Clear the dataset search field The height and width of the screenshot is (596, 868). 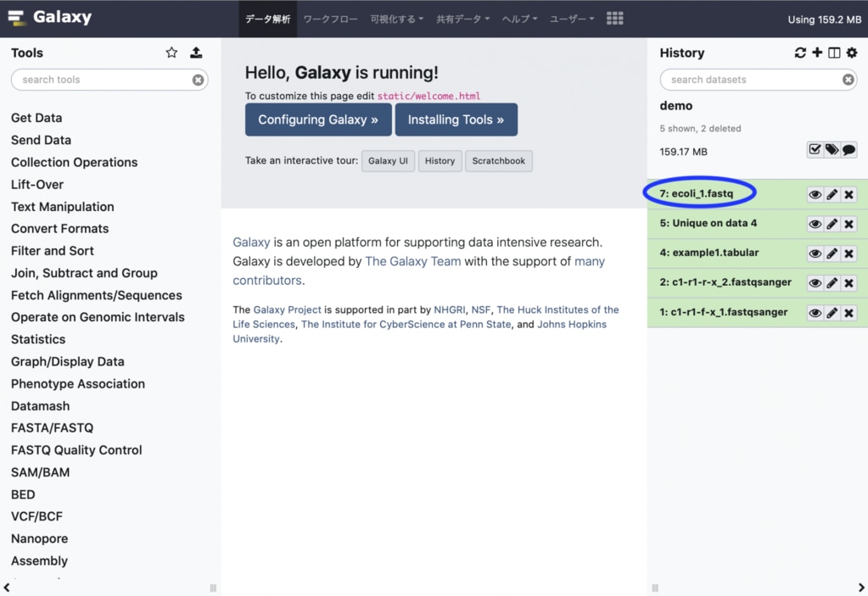pyautogui.click(x=848, y=80)
